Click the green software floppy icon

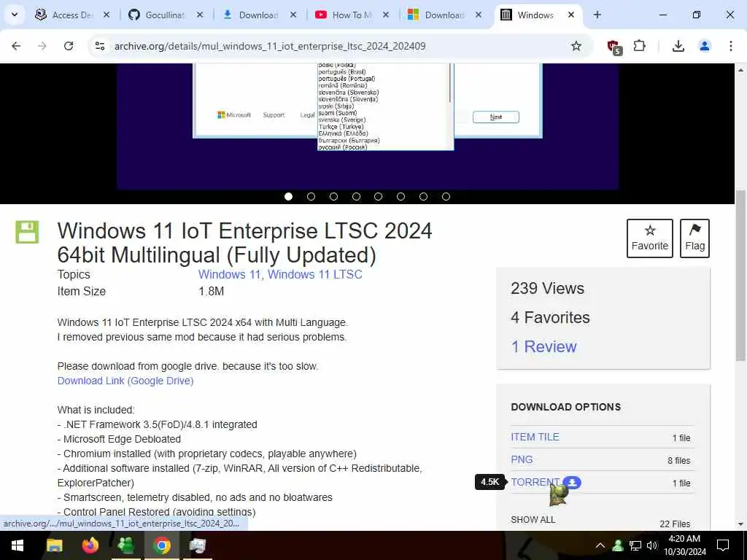click(27, 232)
